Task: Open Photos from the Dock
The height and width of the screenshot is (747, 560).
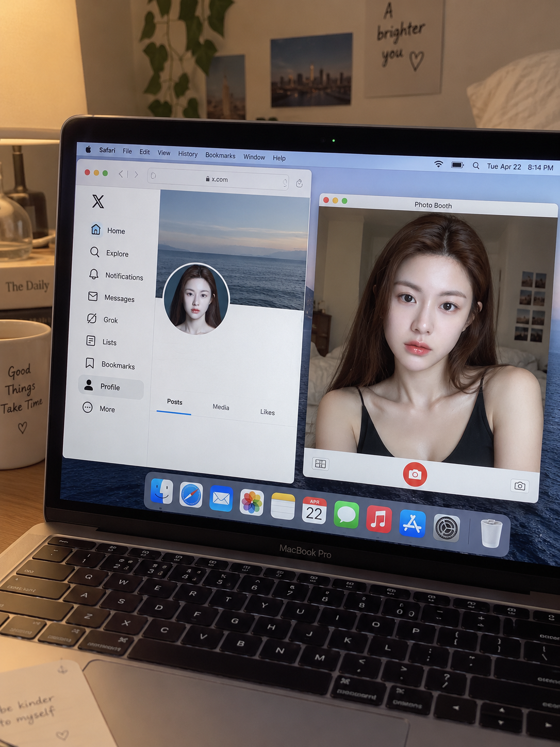Action: point(252,503)
